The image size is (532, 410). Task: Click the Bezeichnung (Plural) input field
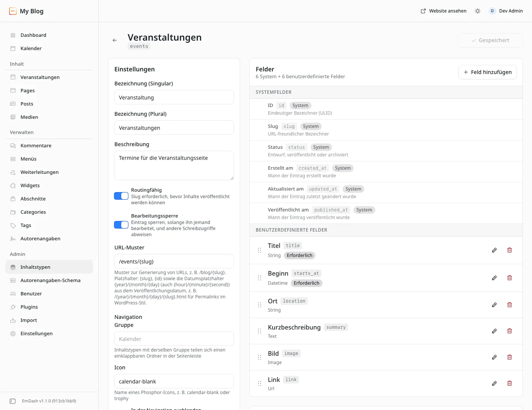(174, 128)
